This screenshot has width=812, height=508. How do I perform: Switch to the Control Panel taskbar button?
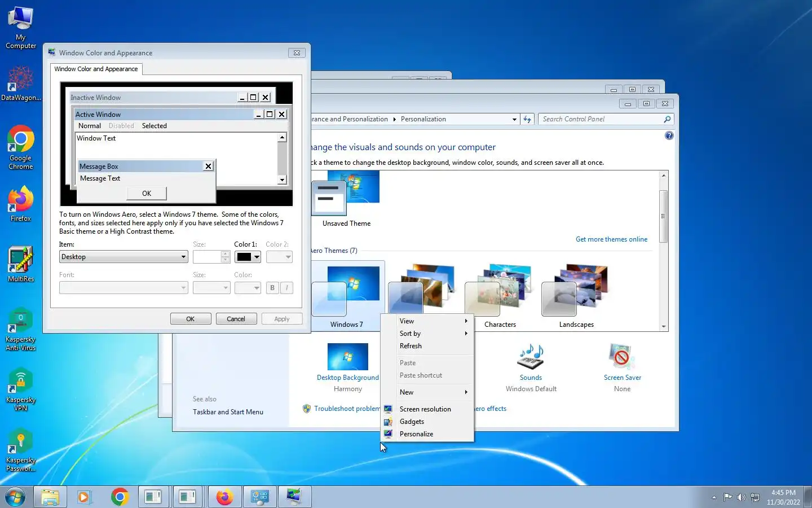[259, 497]
